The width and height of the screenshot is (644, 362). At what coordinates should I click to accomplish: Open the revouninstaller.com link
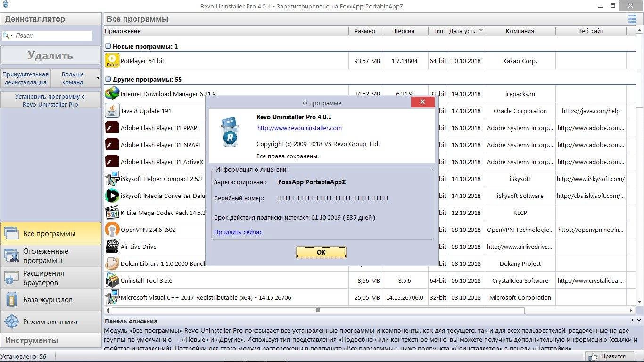[299, 128]
